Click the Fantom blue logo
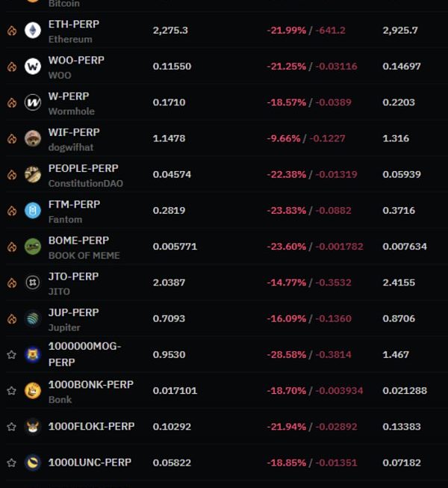Image resolution: width=448 pixels, height=488 pixels. (x=33, y=211)
